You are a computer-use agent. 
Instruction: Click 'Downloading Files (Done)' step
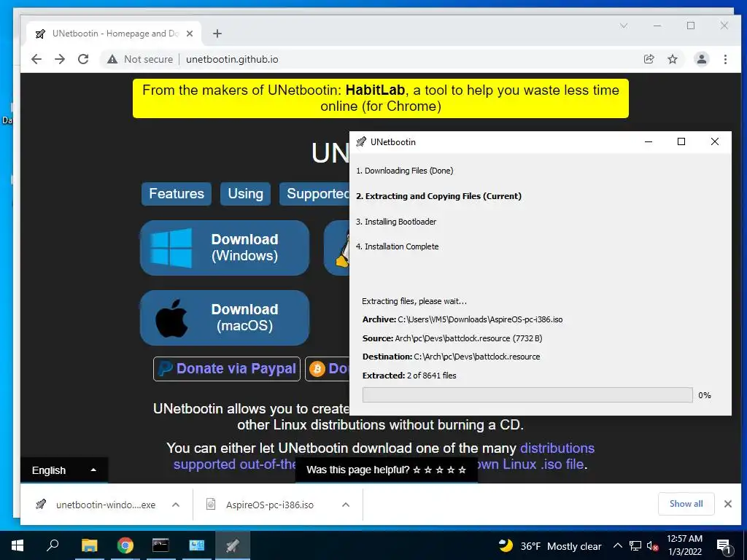[x=404, y=171]
